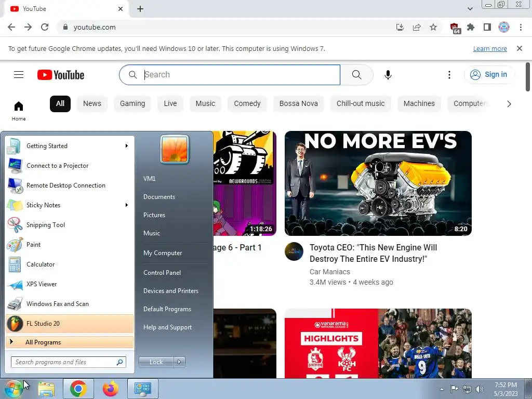This screenshot has height=399, width=532.
Task: Click the search magnifier button
Action: tap(356, 75)
